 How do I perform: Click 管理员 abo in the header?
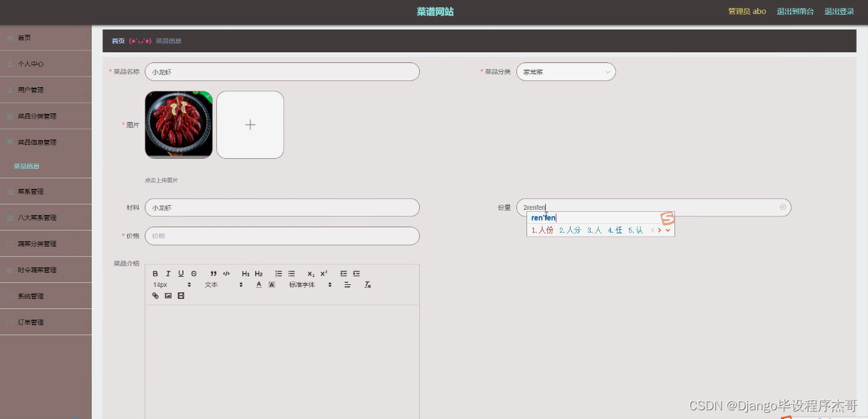point(747,11)
